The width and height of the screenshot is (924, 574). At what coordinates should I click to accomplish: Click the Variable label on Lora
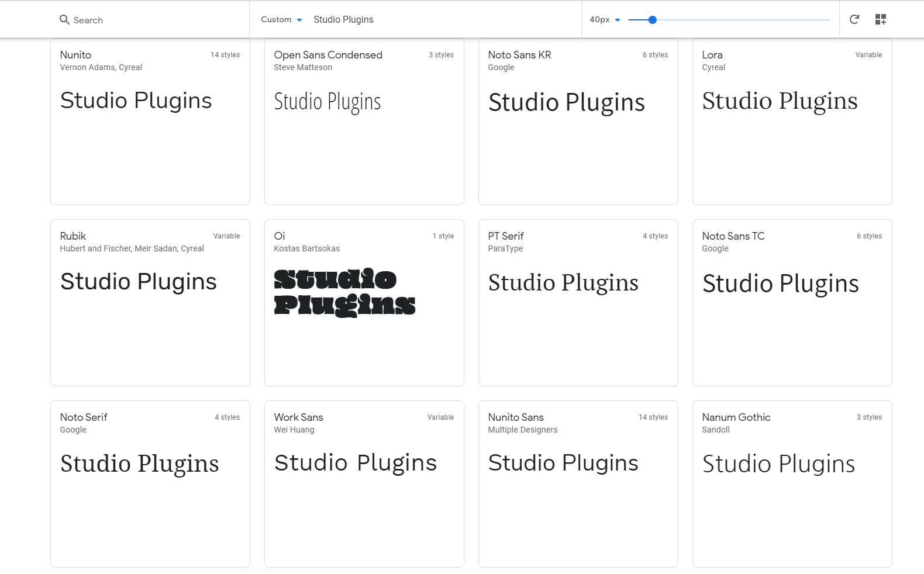click(868, 55)
